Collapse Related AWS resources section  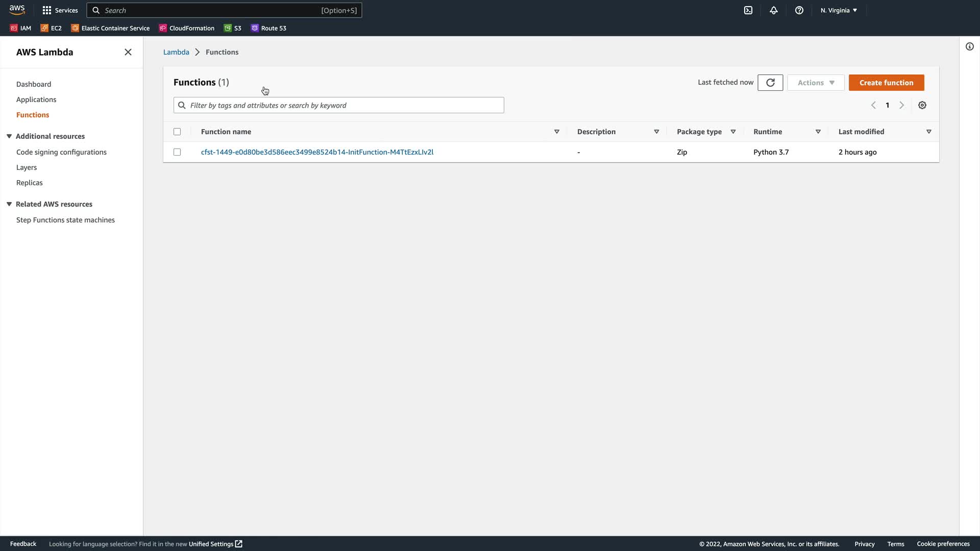coord(9,204)
